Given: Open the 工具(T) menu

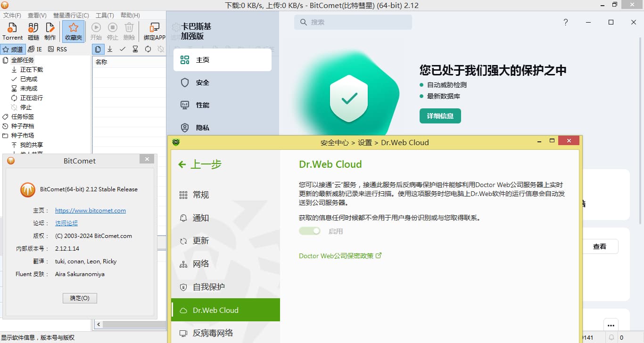Looking at the screenshot, I should [x=105, y=16].
